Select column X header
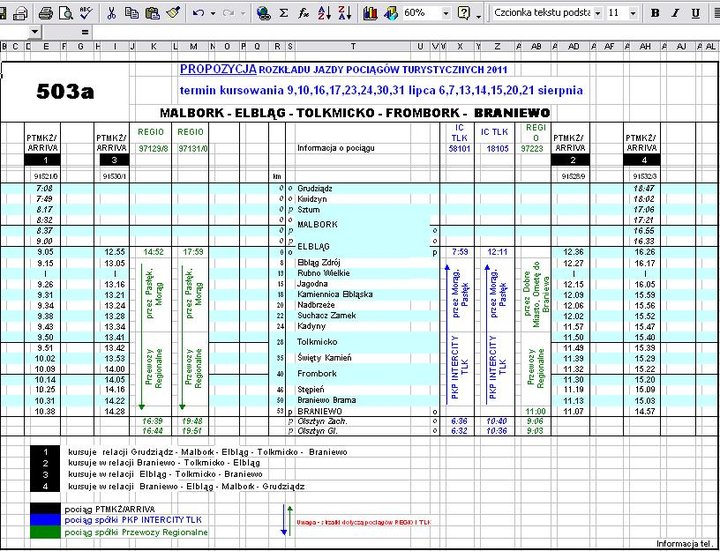720x551 pixels. [460, 46]
